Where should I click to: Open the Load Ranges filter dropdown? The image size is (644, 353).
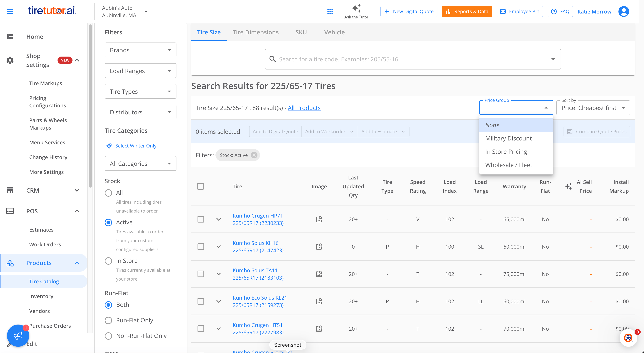click(141, 71)
